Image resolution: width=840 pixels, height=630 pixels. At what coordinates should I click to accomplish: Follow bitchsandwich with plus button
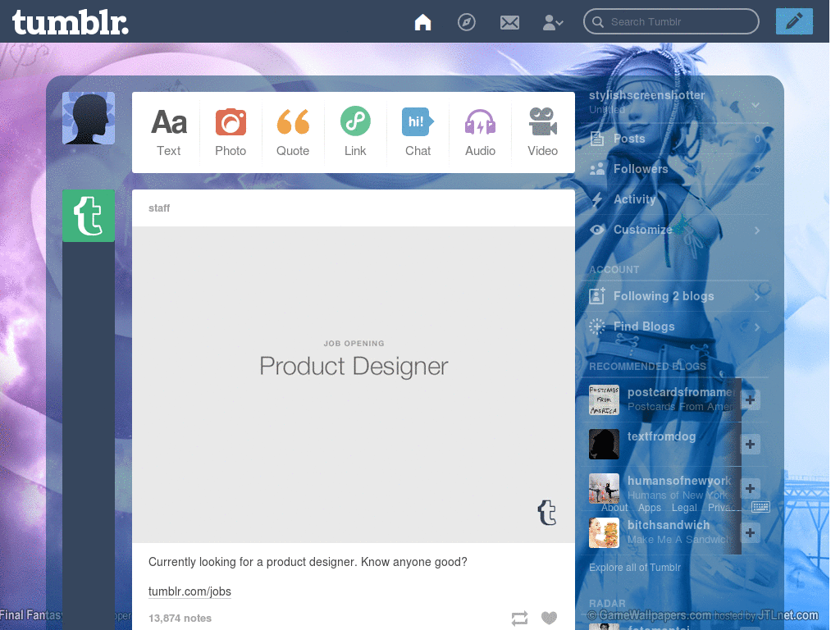750,532
